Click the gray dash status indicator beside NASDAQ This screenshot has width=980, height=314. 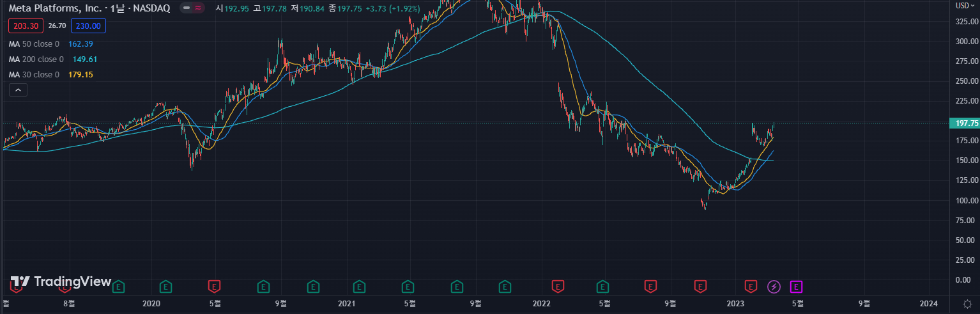coord(186,8)
